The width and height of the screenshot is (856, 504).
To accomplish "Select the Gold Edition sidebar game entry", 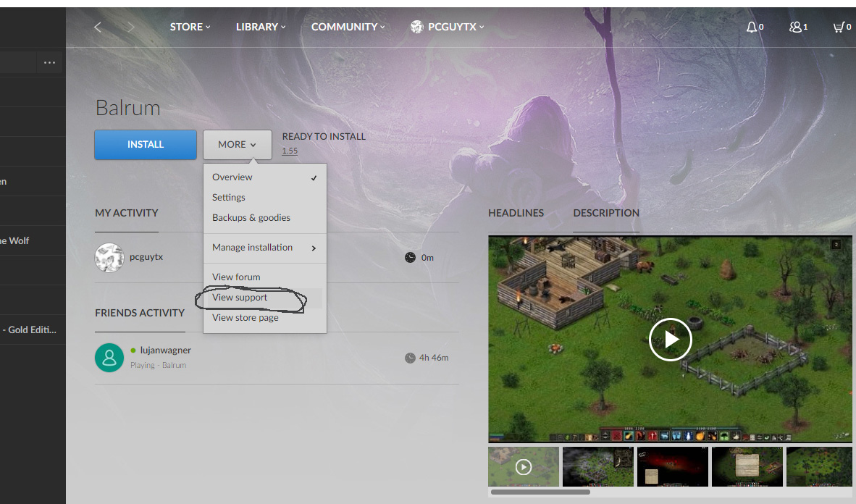I will coord(33,329).
